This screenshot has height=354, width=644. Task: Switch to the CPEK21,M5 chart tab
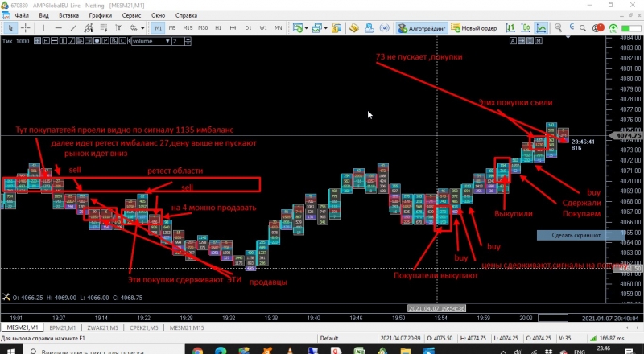143,327
